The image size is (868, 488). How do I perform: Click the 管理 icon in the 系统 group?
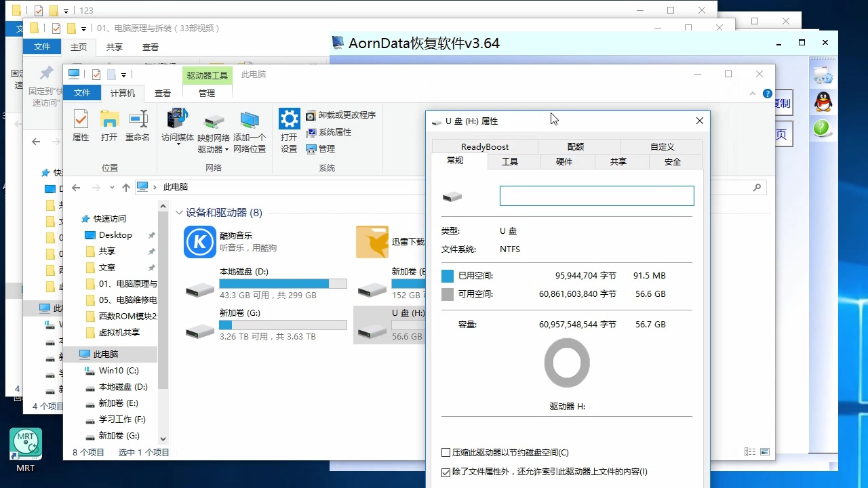pyautogui.click(x=313, y=148)
